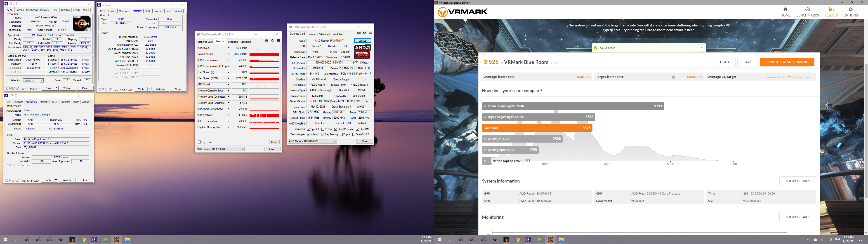Image resolution: width=868 pixels, height=244 pixels.
Task: Open hamburger menu in GPU-Z Graphics Card window
Action: click(370, 33)
